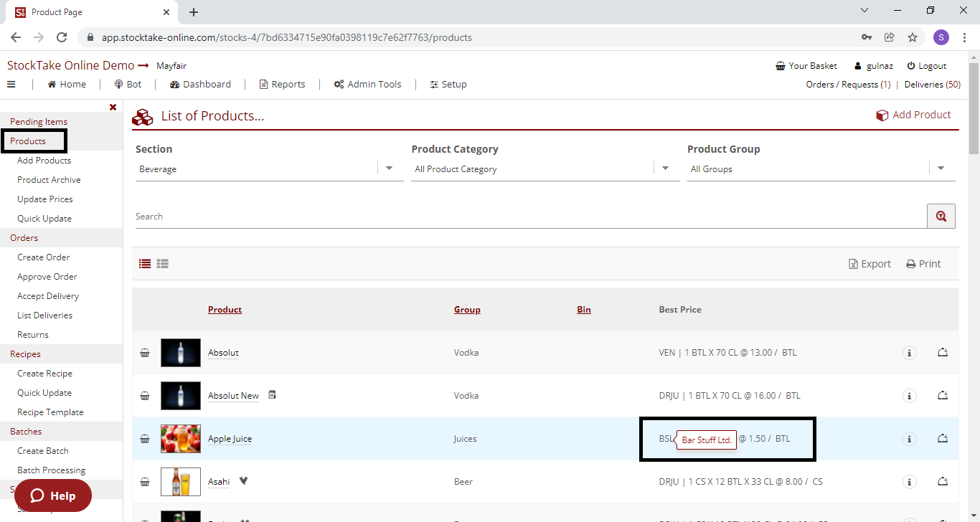Screen dimensions: 980x522
Task: Close the sidebar with red X
Action: pos(113,108)
